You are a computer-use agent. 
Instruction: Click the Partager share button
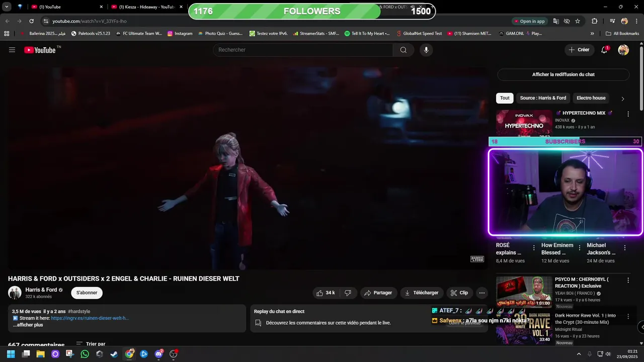[378, 293]
